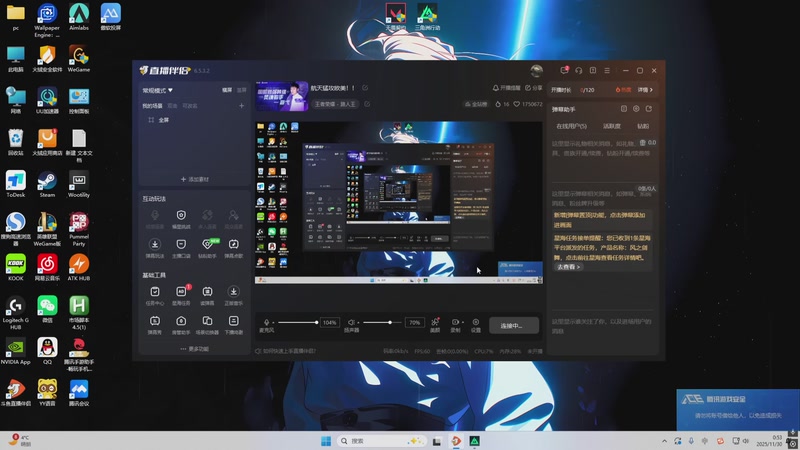The width and height of the screenshot is (800, 450).
Task: Open the 钻粉助手 feature marked NEW
Action: point(207,248)
